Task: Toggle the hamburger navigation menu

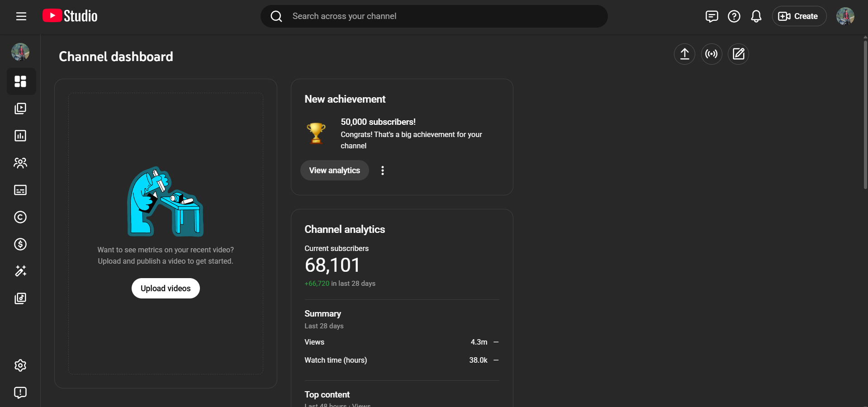Action: 21,16
